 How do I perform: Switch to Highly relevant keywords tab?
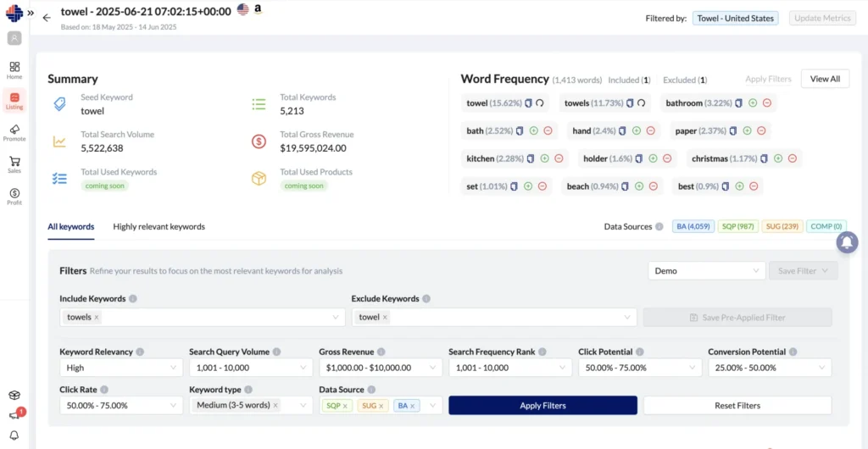pos(159,227)
